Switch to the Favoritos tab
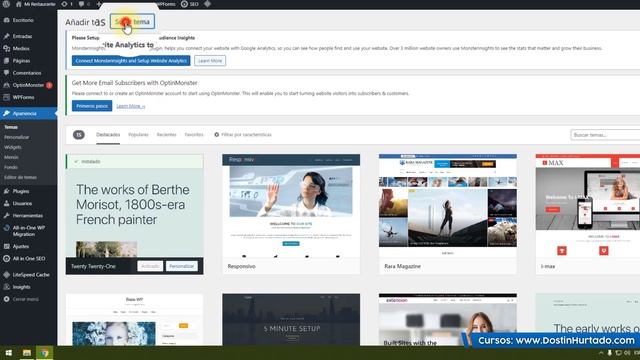The height and width of the screenshot is (360, 640). pos(194,135)
